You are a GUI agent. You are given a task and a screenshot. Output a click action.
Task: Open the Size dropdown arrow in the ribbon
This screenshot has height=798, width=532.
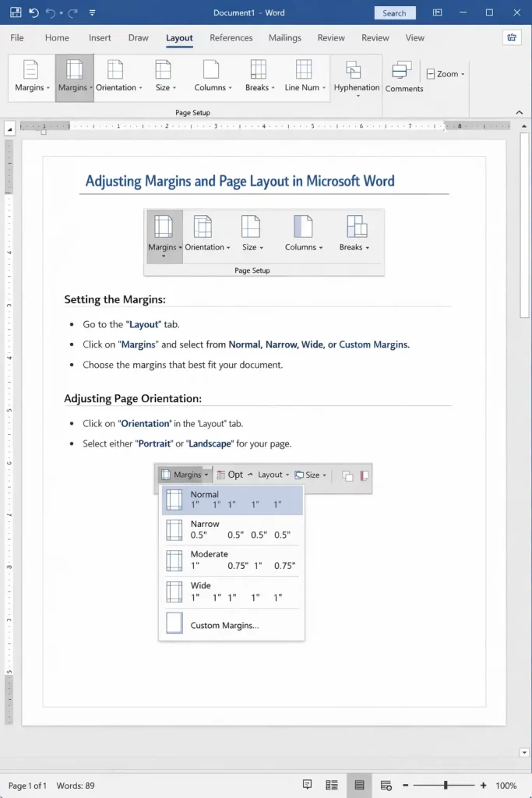point(174,88)
